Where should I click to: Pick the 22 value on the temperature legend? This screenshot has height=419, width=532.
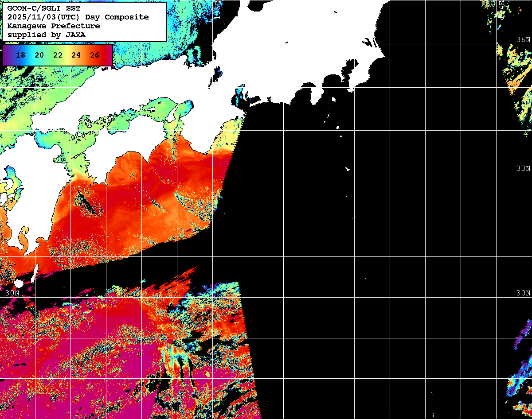click(x=58, y=55)
